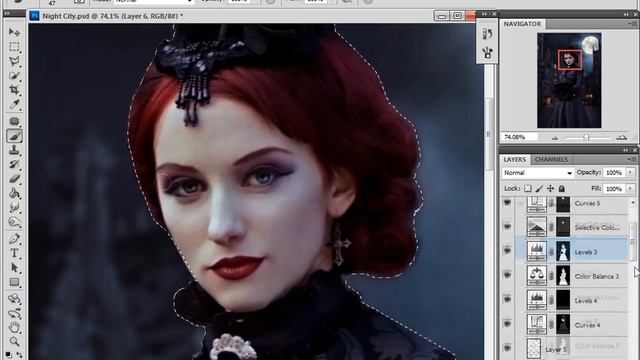Select the Horizontal Type tool
Image resolution: width=640 pixels, height=360 pixels.
[14, 253]
